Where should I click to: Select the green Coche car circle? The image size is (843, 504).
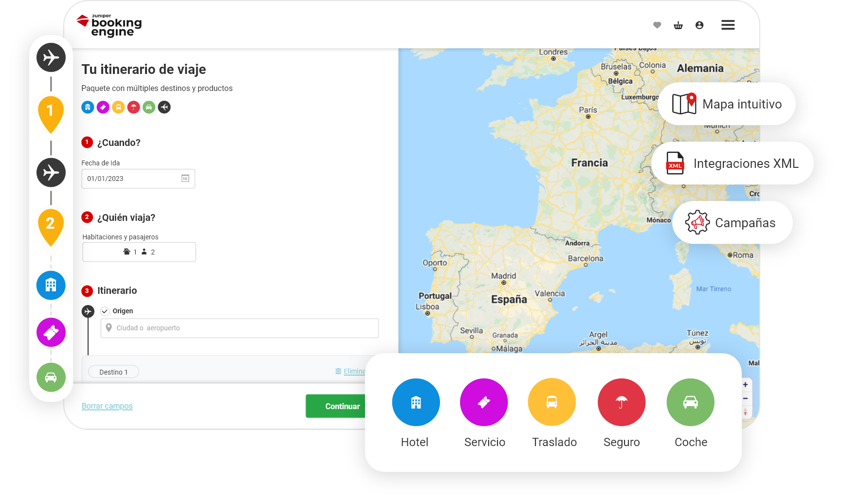point(690,402)
